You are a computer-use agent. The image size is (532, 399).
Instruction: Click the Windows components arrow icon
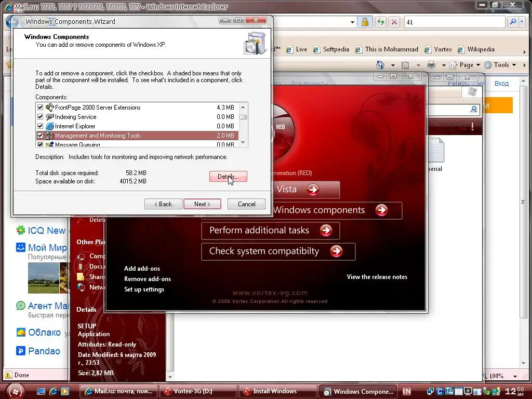[381, 210]
